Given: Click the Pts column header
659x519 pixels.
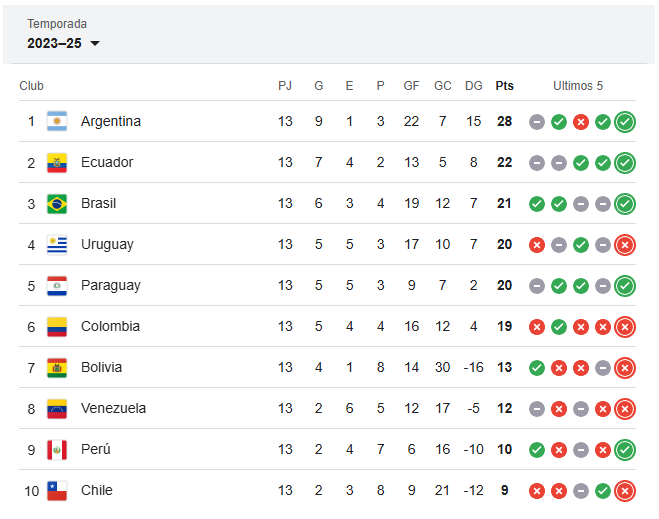Looking at the screenshot, I should point(504,86).
